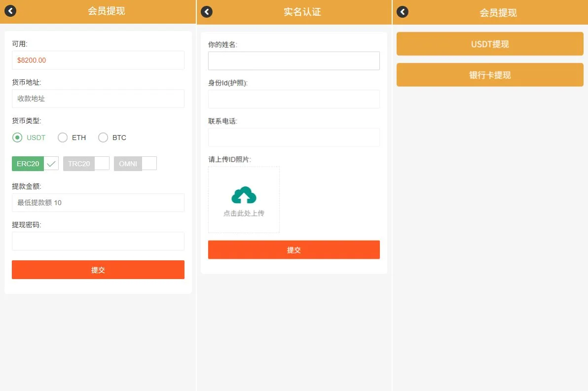Open the USDT提现 withdrawal option
588x391 pixels.
489,44
